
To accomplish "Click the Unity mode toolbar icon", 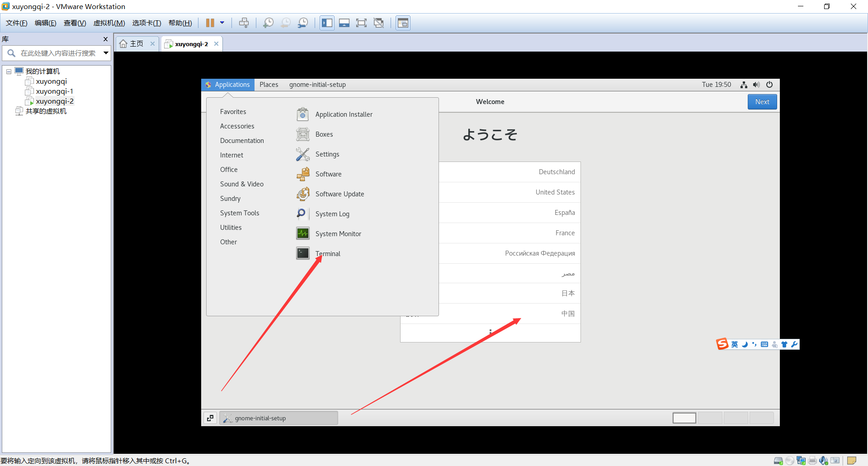I will [x=379, y=23].
